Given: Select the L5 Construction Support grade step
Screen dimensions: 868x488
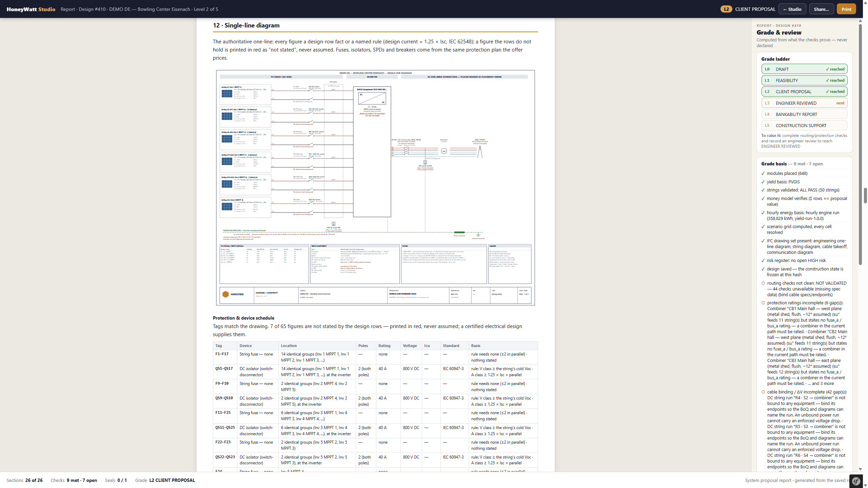Looking at the screenshot, I should 804,125.
